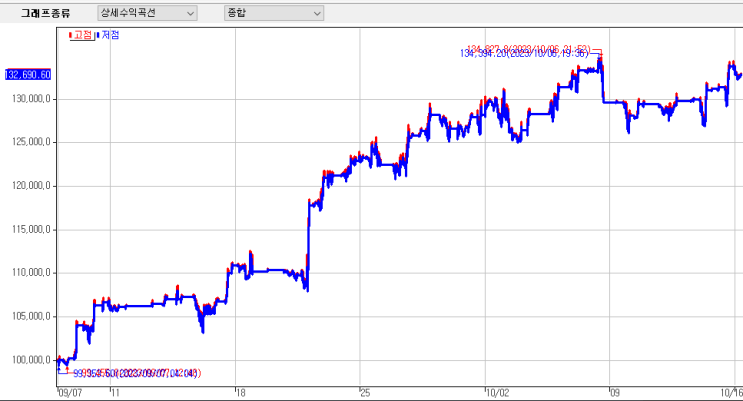743x401 pixels.
Task: Toggle the 저점 legend entry
Action: (x=108, y=35)
